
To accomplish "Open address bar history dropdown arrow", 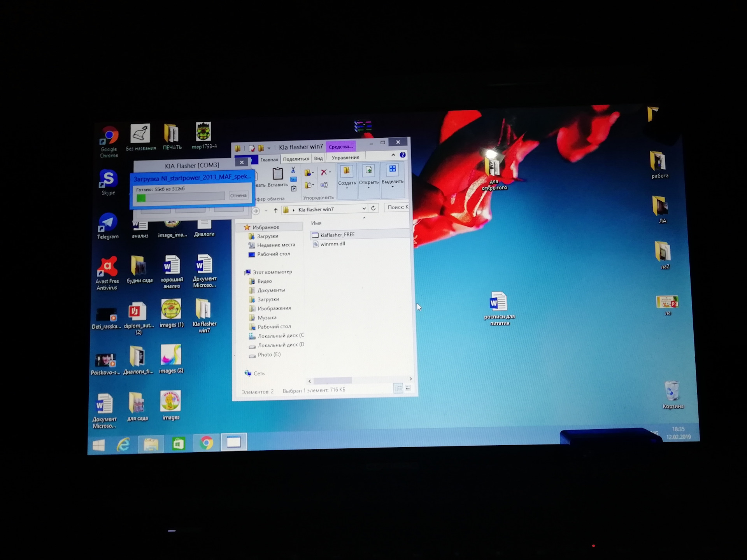I will click(364, 208).
